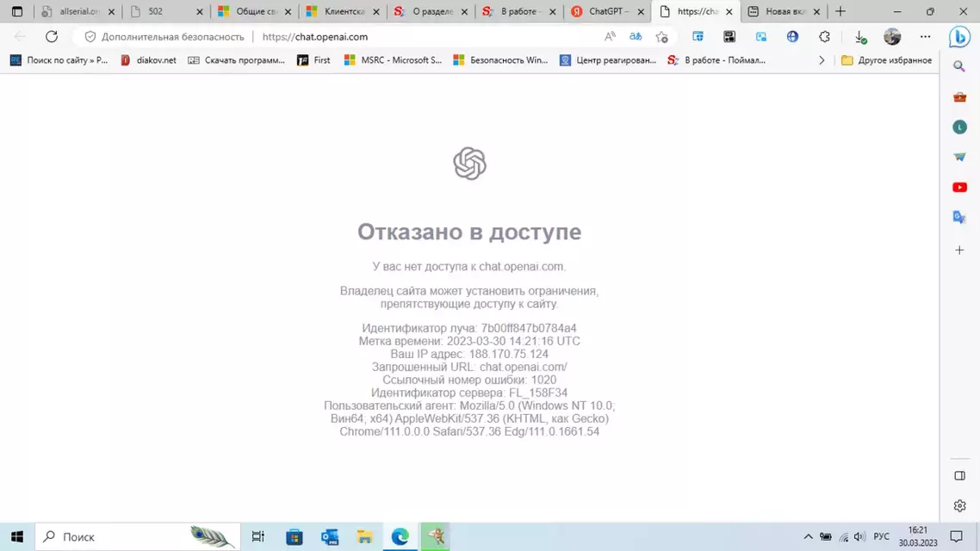This screenshot has width=980, height=551.
Task: Open the Bing chat sidebar button
Action: pos(959,37)
